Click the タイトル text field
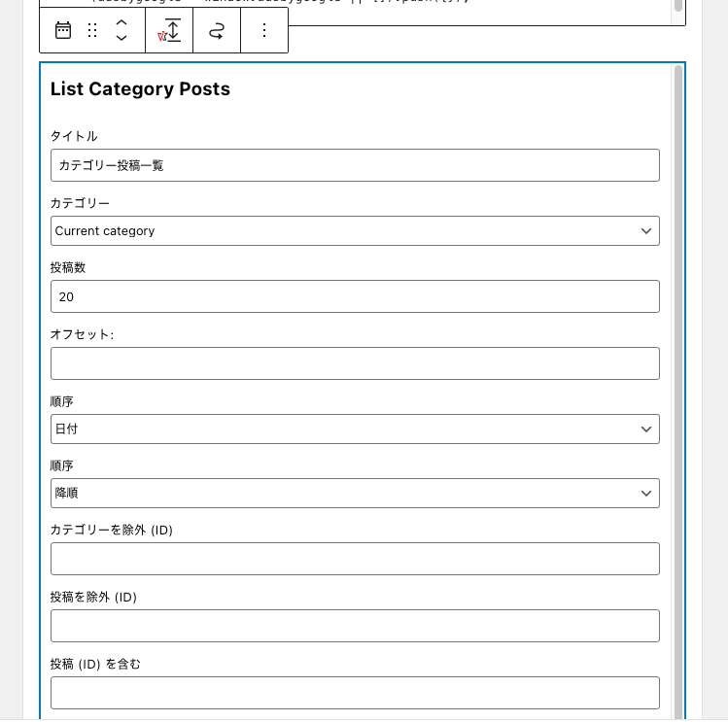This screenshot has height=722, width=728. [x=355, y=165]
